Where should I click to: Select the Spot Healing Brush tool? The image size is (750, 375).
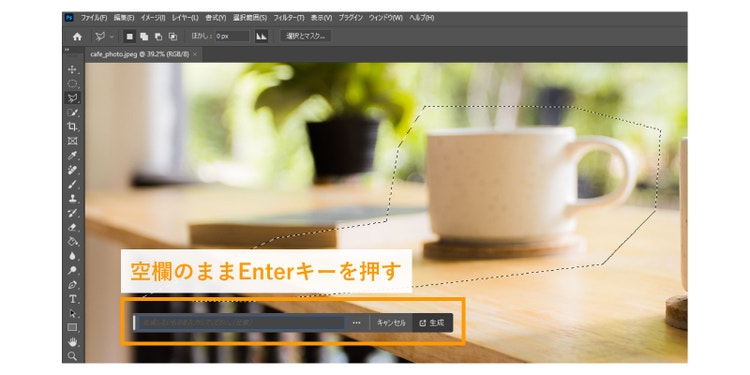[72, 170]
